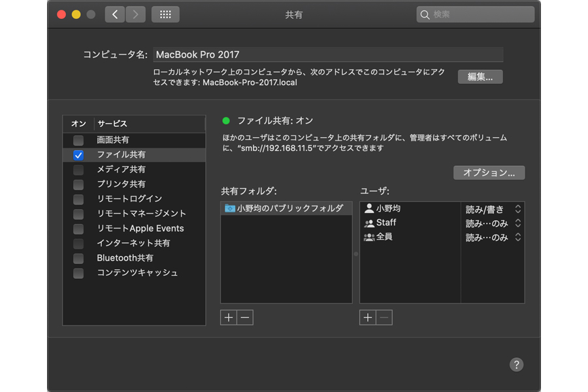
Task: Enable the 画面共有 checkbox
Action: click(78, 140)
